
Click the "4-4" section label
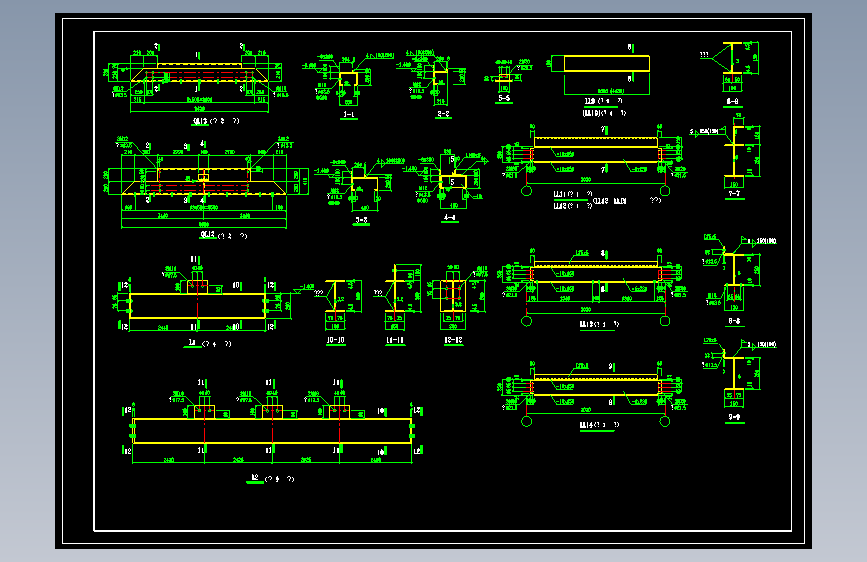pyautogui.click(x=450, y=217)
